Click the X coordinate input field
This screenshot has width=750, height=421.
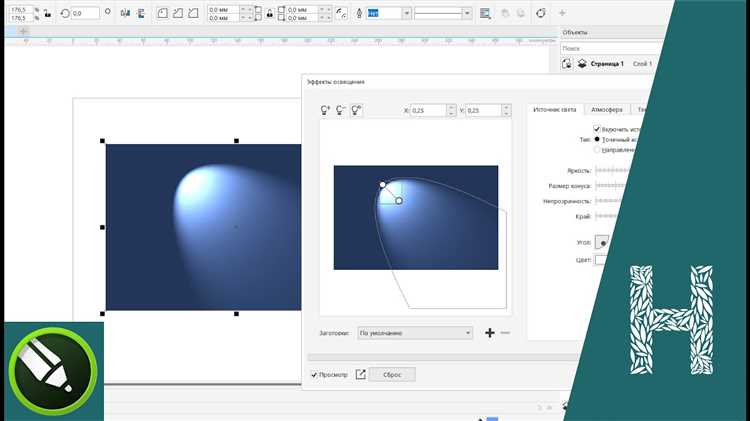[429, 111]
